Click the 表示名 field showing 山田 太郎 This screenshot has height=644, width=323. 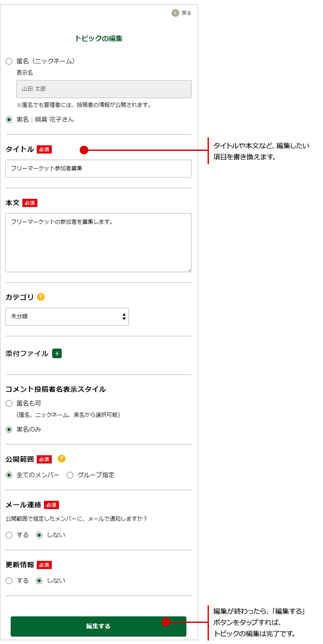104,89
